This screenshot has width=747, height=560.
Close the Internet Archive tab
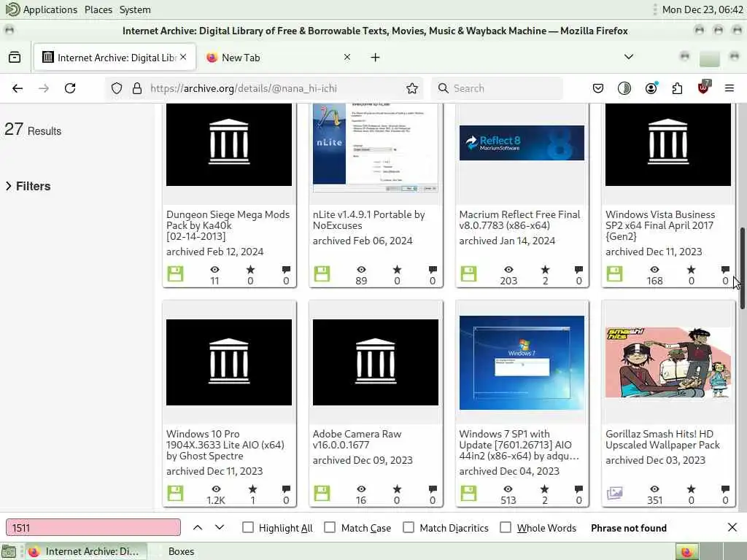click(x=183, y=57)
